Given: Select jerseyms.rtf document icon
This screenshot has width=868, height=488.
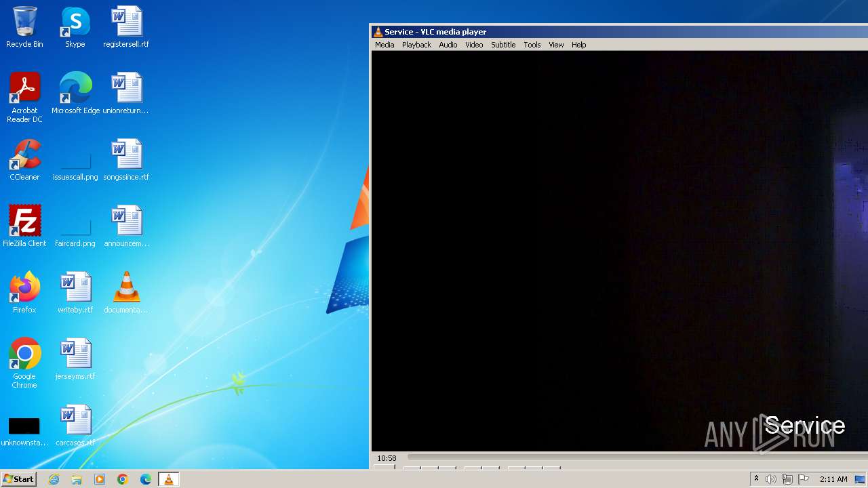Looking at the screenshot, I should (75, 359).
